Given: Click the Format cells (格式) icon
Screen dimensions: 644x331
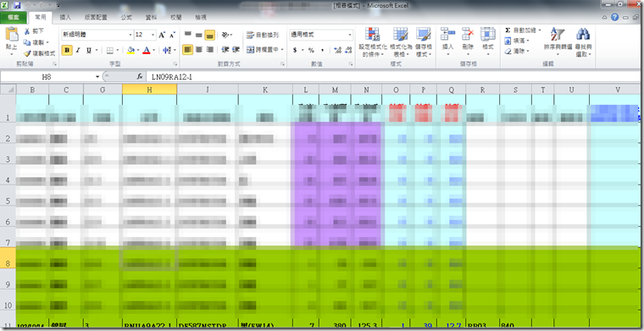Looking at the screenshot, I should pyautogui.click(x=488, y=34).
